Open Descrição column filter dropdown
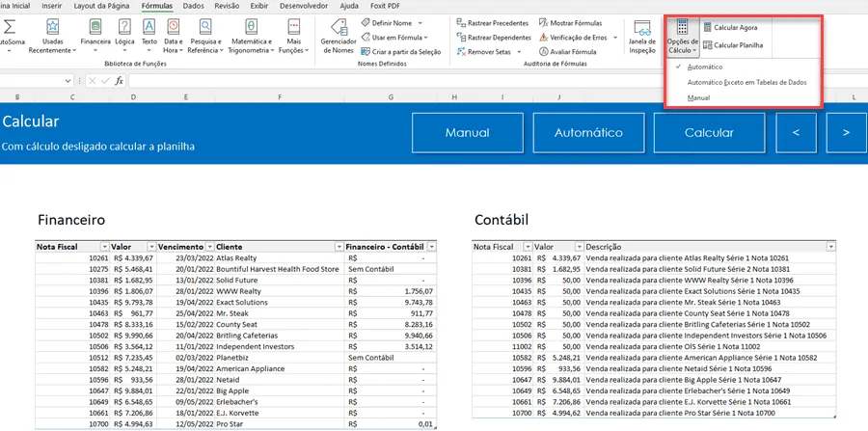The width and height of the screenshot is (868, 431). click(x=830, y=247)
